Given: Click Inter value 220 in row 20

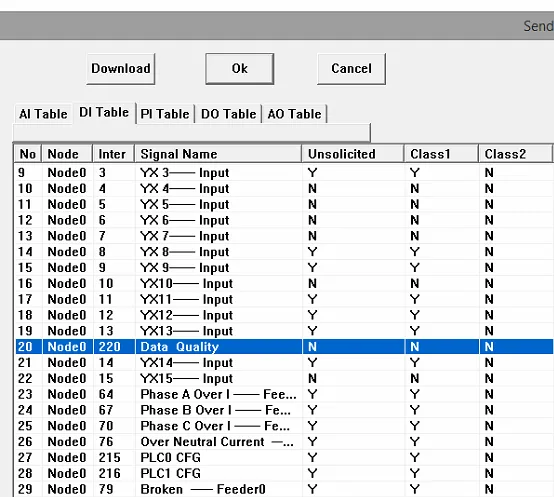Looking at the screenshot, I should tap(110, 347).
